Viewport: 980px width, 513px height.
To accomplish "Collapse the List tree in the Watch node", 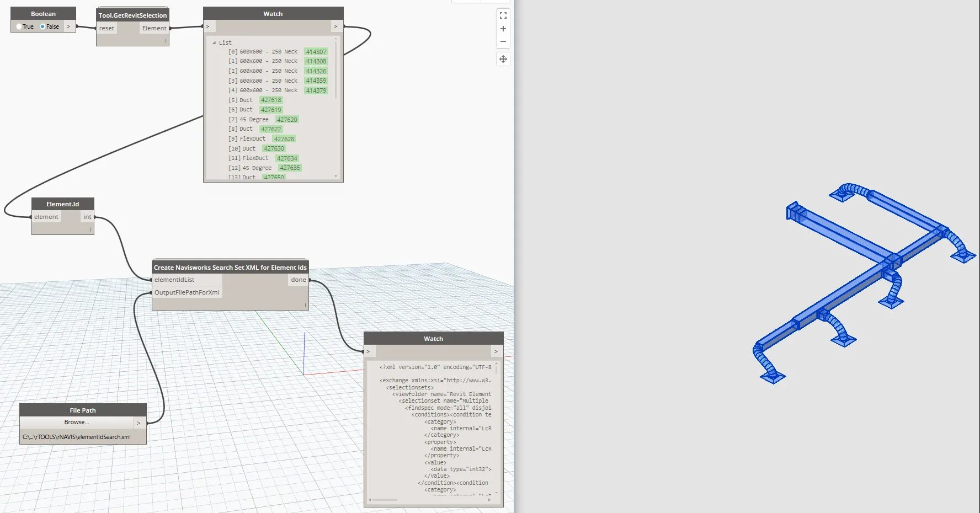I will 214,42.
